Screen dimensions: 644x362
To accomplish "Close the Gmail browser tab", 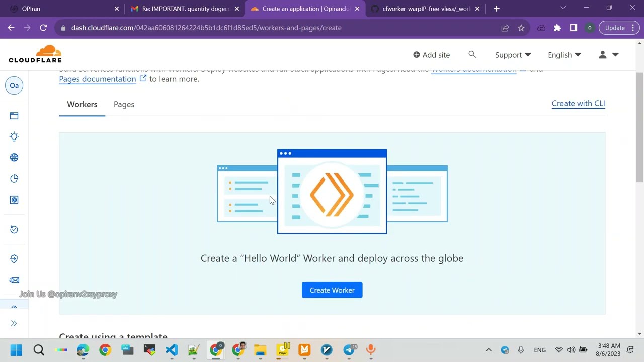I will (x=237, y=9).
